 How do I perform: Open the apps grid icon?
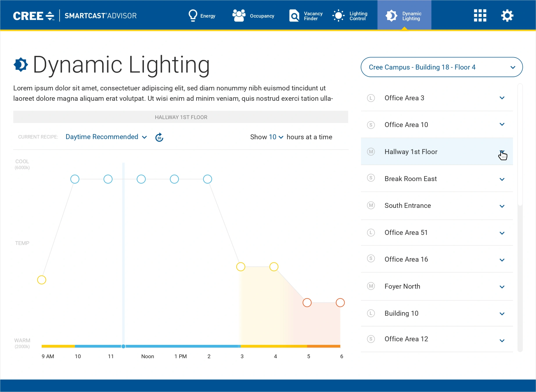coord(480,15)
